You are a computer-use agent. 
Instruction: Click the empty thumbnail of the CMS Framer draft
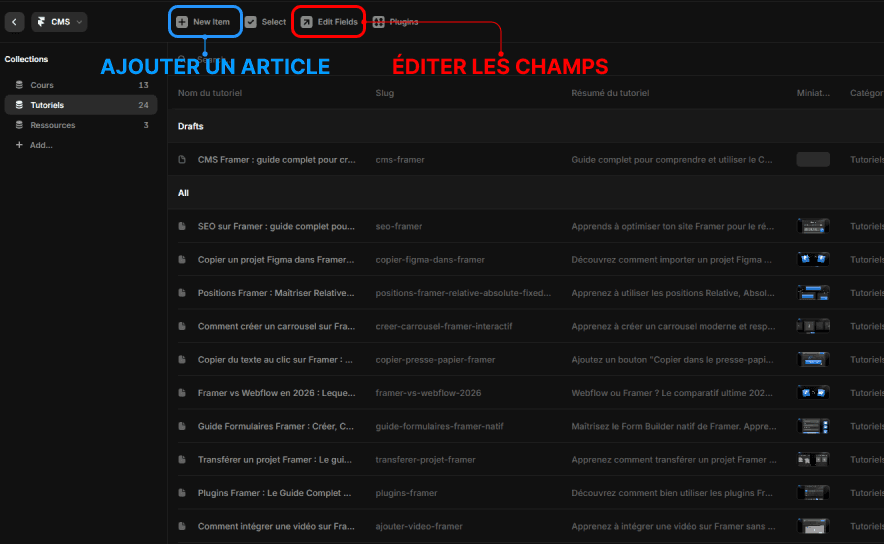tap(813, 160)
